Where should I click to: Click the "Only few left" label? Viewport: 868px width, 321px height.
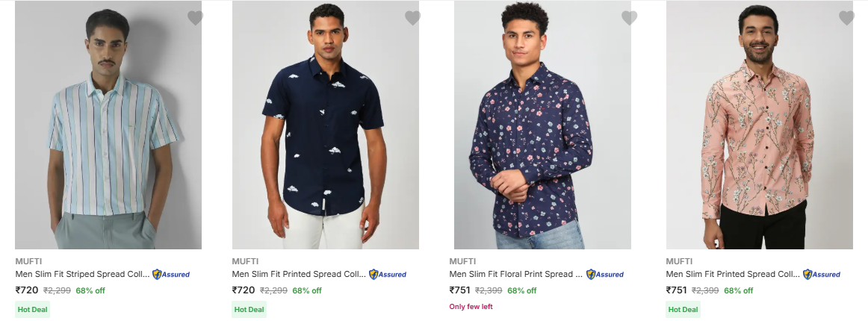[x=471, y=307]
